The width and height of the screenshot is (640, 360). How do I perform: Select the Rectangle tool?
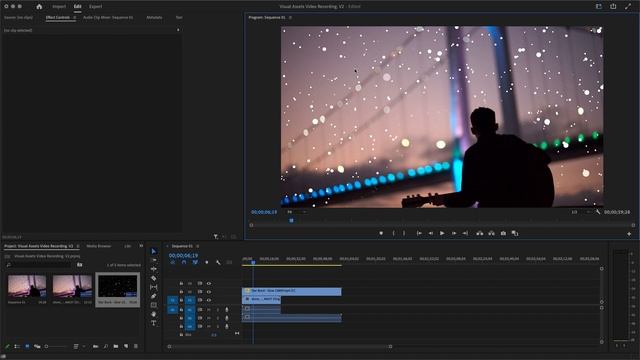point(153,305)
